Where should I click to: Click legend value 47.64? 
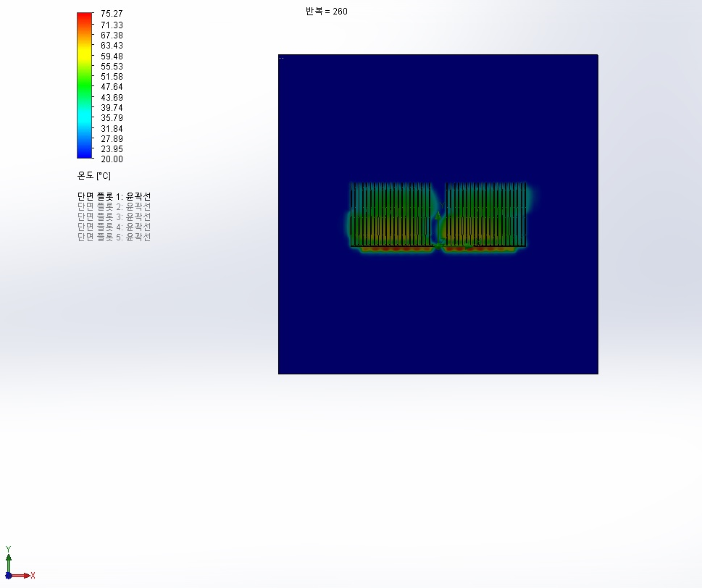112,87
